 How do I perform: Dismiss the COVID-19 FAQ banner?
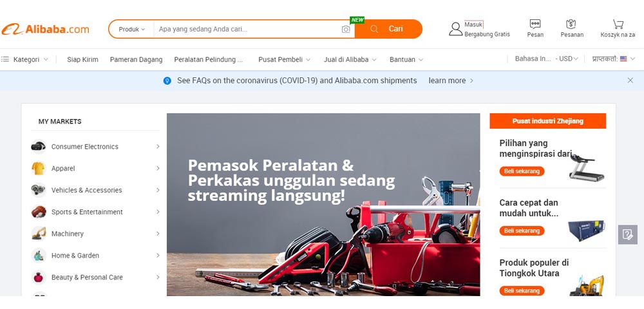(630, 80)
